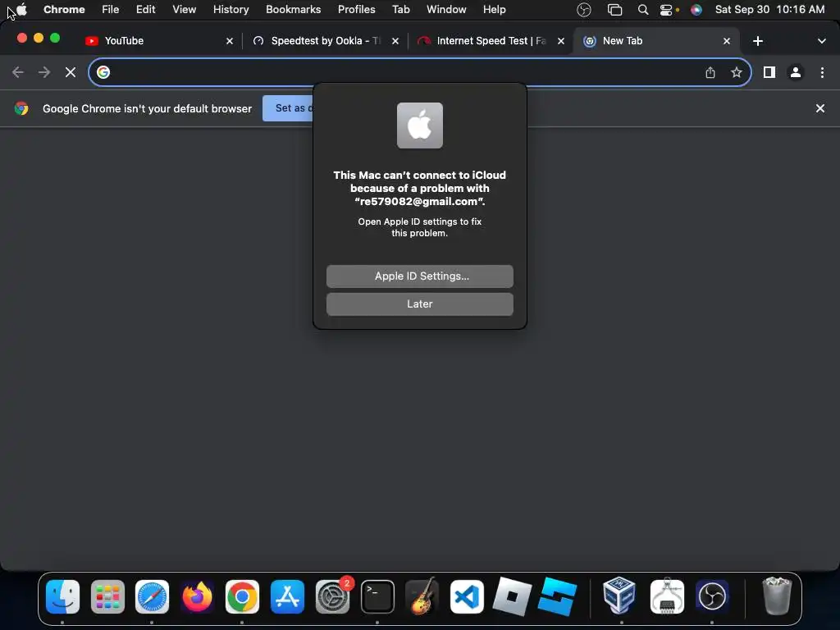The width and height of the screenshot is (840, 630).
Task: Open Control Center in menu bar
Action: (x=666, y=10)
